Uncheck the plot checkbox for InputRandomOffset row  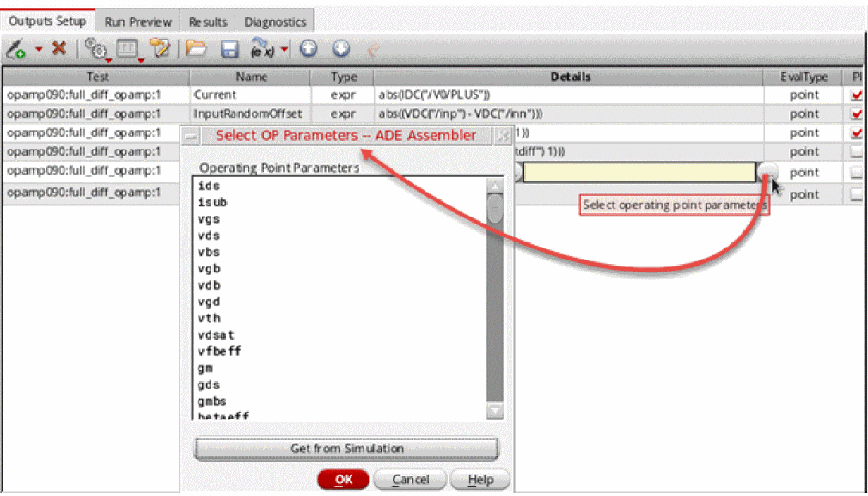point(857,114)
